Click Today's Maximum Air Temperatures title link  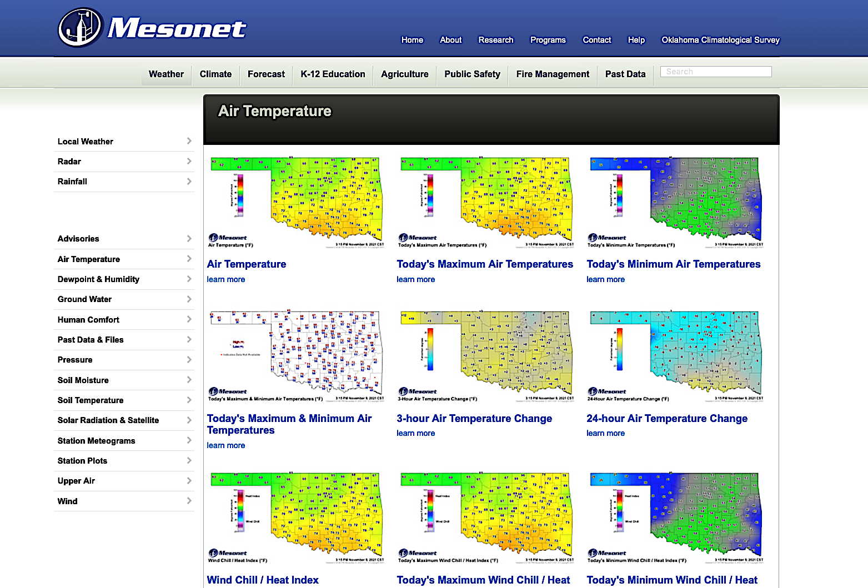pyautogui.click(x=485, y=264)
